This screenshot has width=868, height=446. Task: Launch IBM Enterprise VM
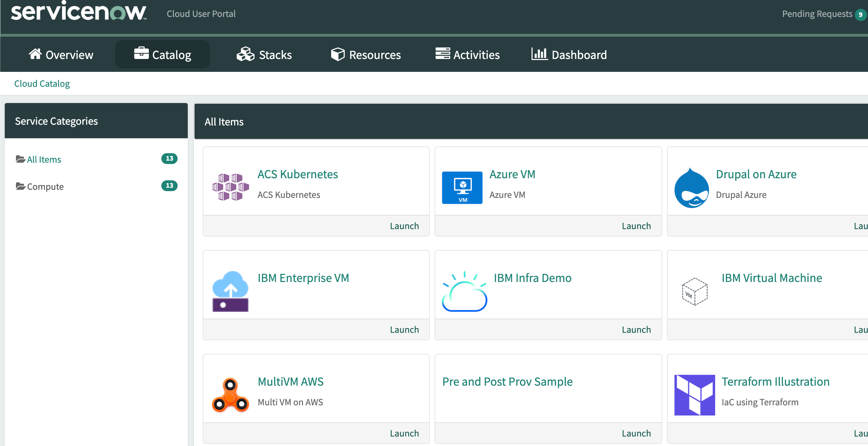pos(404,329)
